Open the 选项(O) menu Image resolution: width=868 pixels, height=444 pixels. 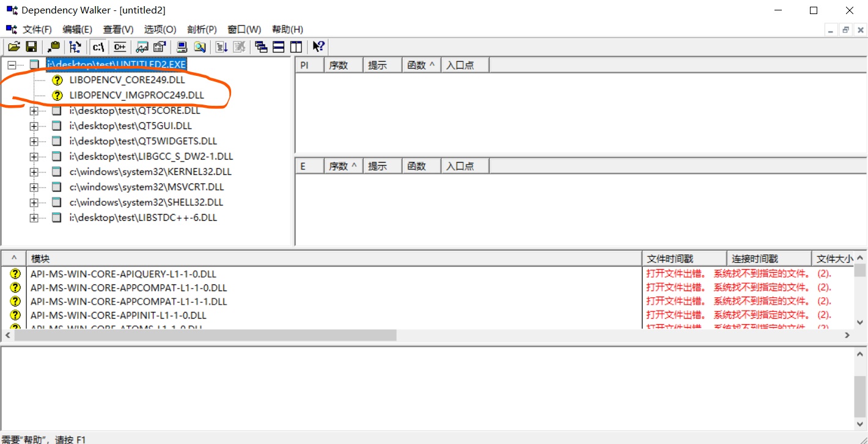(160, 29)
